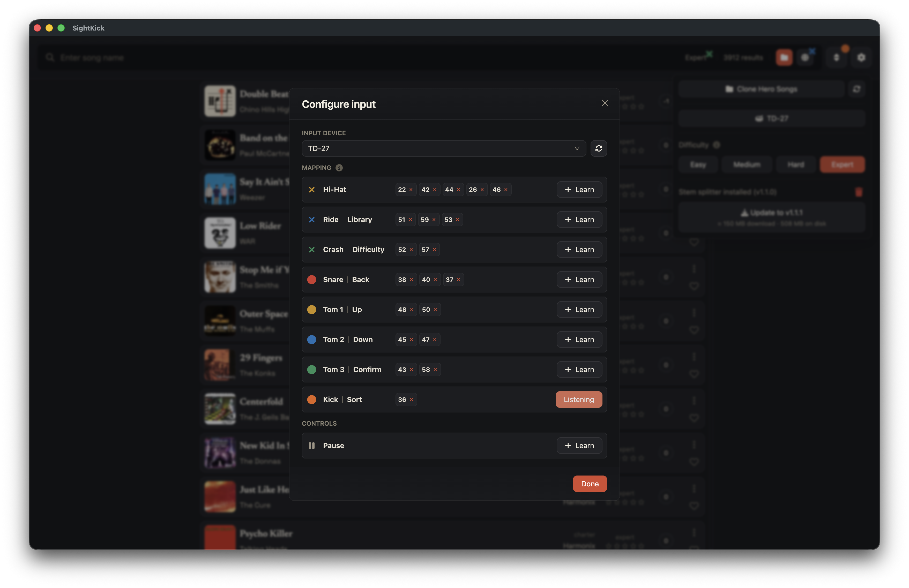Stop listening for Kick input
Screen dimensions: 909x588
click(579, 399)
